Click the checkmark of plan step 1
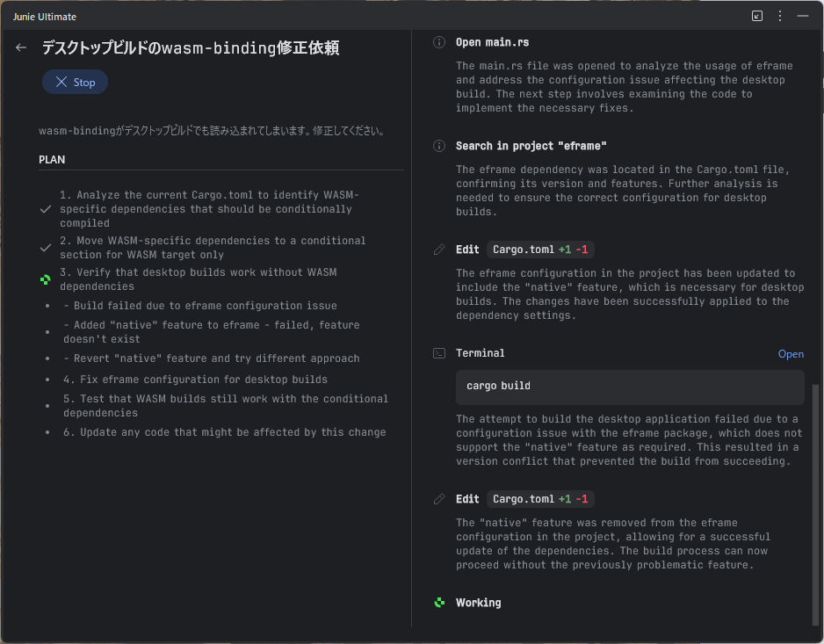824x644 pixels. pos(46,209)
